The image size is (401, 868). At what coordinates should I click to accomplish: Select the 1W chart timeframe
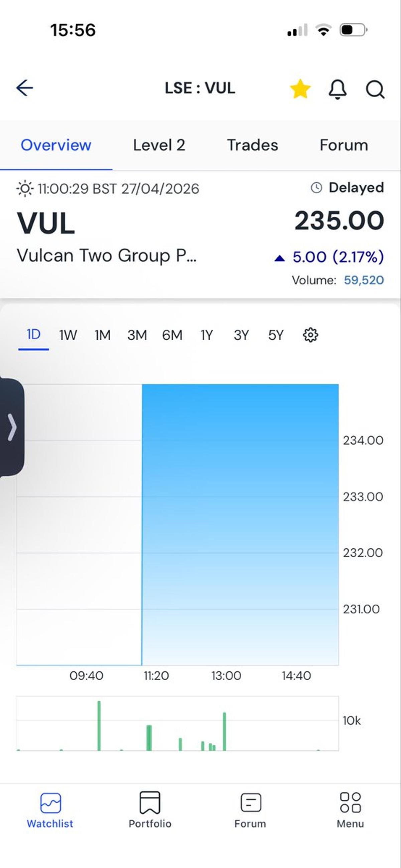[68, 335]
